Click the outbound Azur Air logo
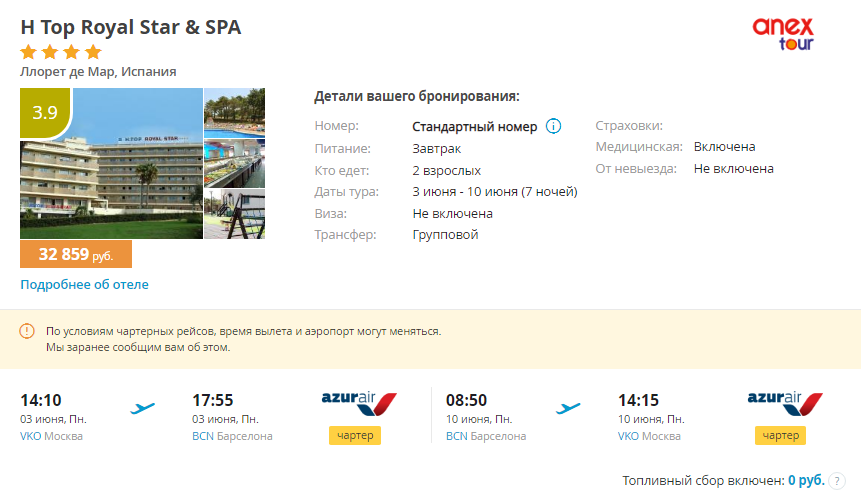Image resolution: width=861 pixels, height=500 pixels. tap(358, 402)
